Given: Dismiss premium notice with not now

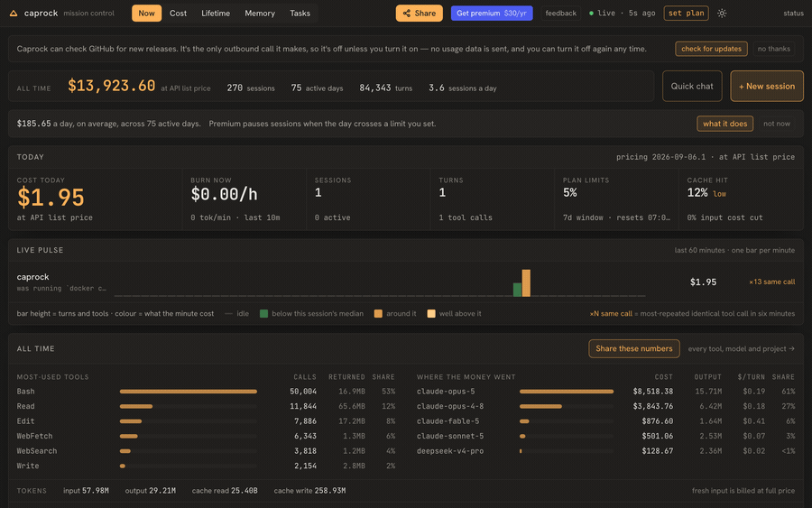Looking at the screenshot, I should [x=776, y=124].
